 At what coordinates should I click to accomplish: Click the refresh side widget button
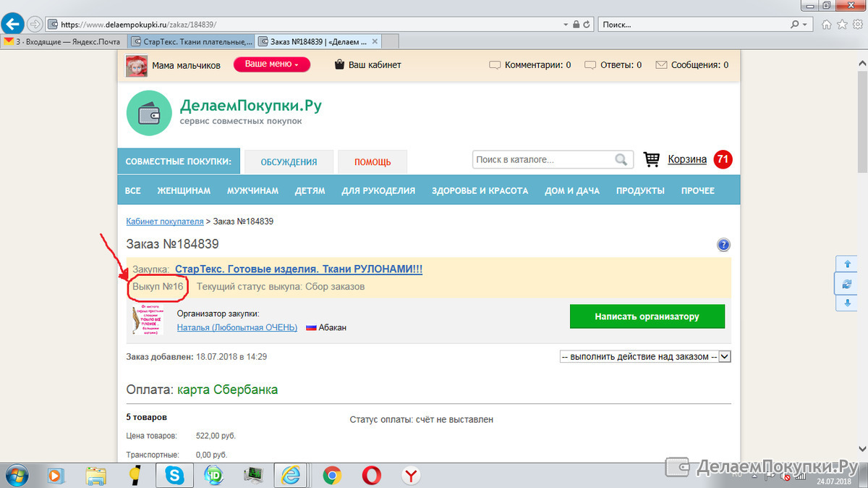tap(847, 283)
